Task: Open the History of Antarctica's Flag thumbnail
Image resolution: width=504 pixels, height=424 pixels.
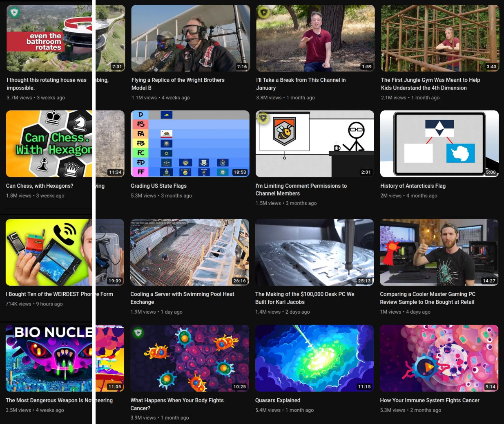Action: pyautogui.click(x=439, y=144)
